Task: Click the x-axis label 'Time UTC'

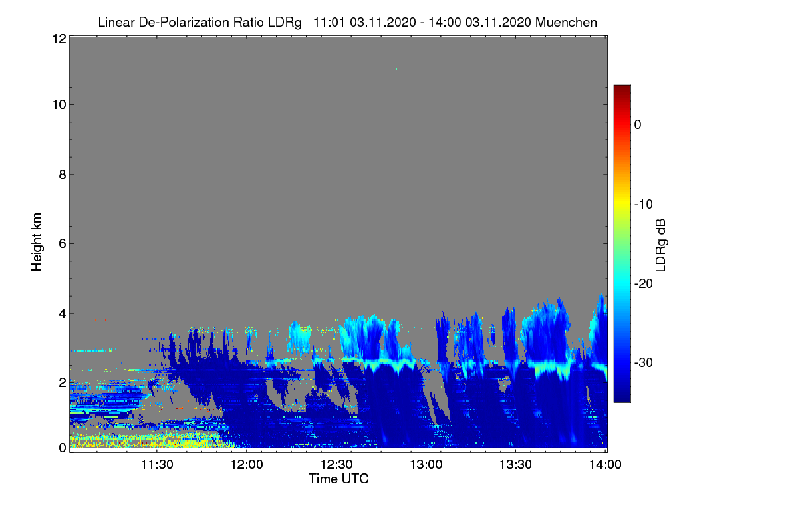Action: (x=338, y=479)
